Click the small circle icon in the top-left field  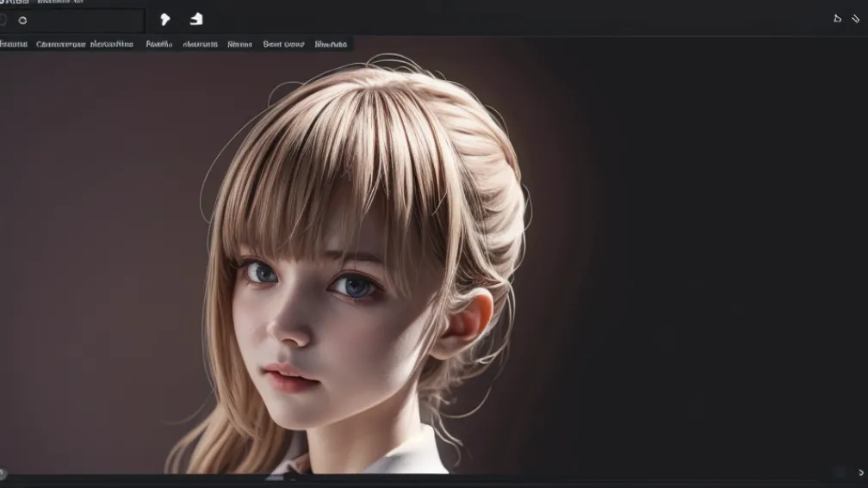coord(22,21)
